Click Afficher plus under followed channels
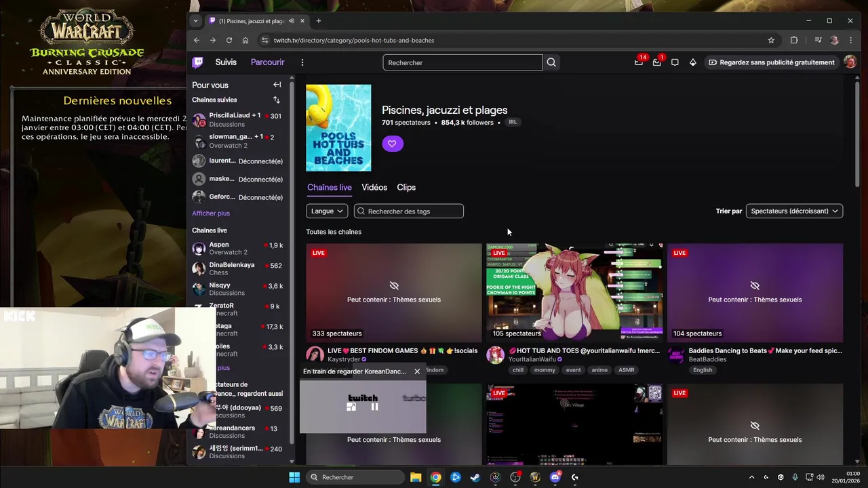Viewport: 868px width, 488px height. tap(211, 213)
